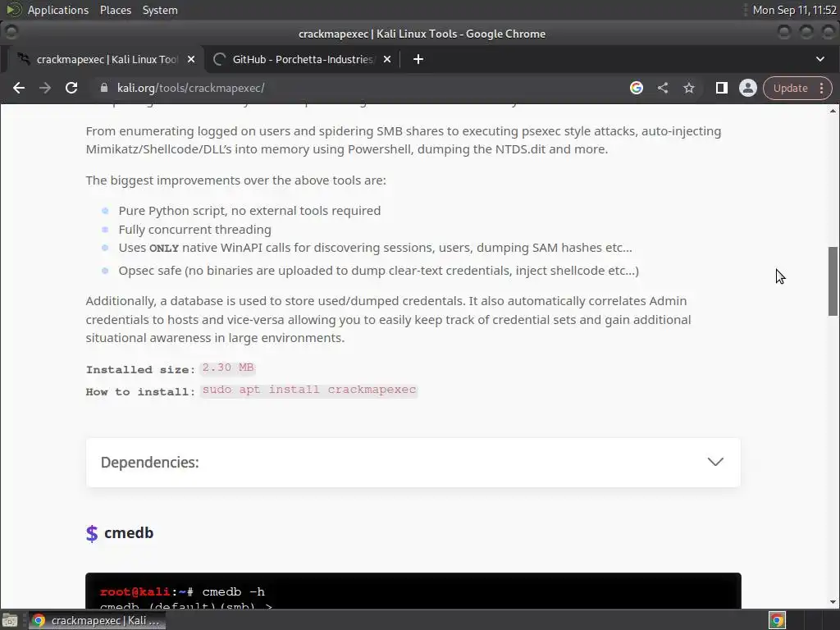Click the crackmapexec taskbar window button
The width and height of the screenshot is (840, 630).
[97, 620]
